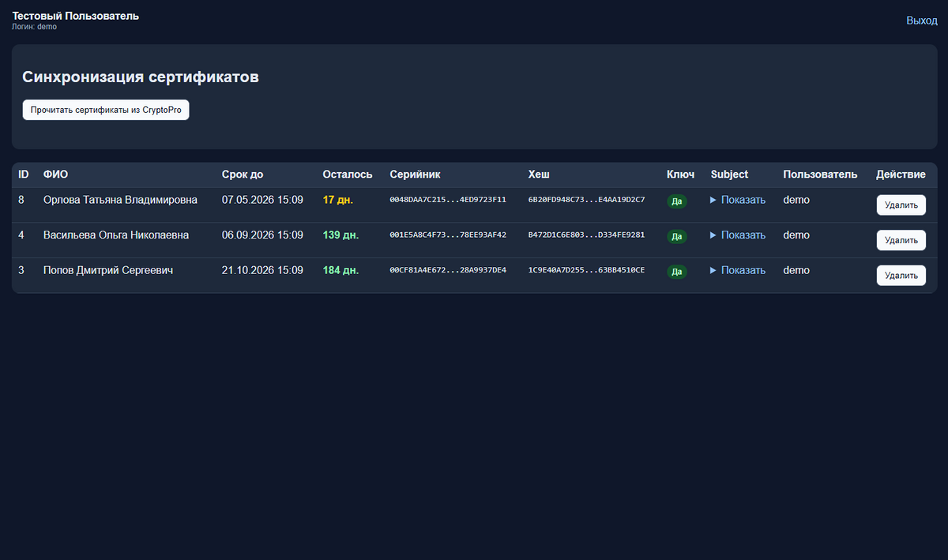Screen dimensions: 948x560
Task: Click the 17 дн. remaining value
Action: point(338,200)
